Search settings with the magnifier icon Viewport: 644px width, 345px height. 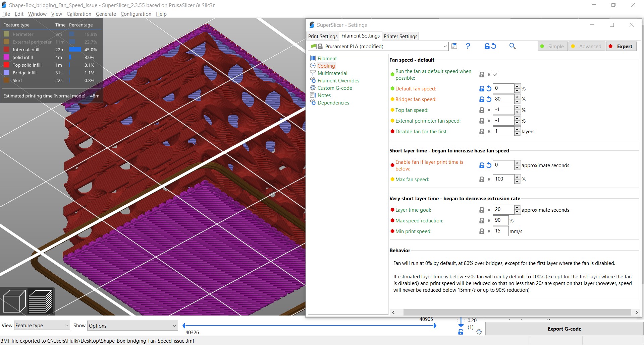(x=512, y=46)
